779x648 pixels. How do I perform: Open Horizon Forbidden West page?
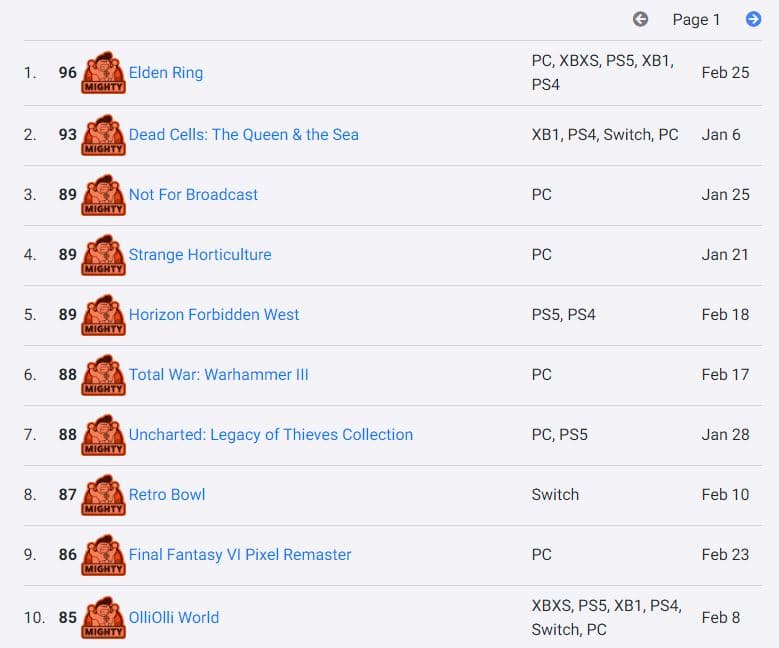click(x=214, y=315)
